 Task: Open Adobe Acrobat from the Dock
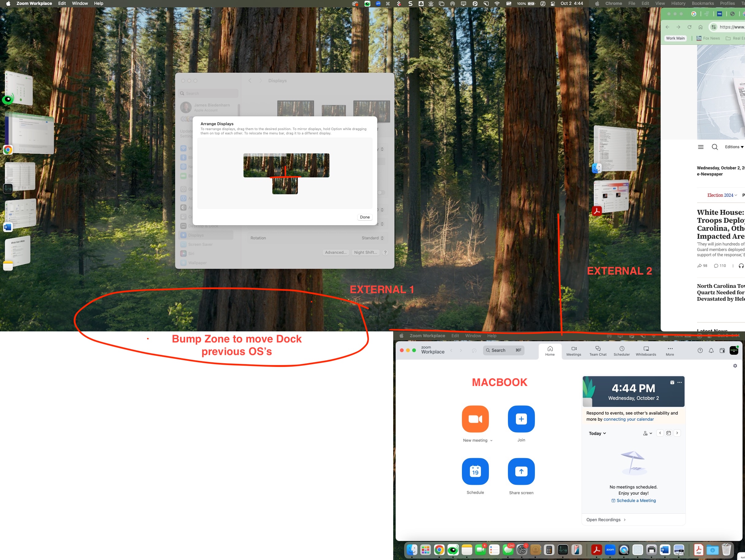(x=596, y=550)
